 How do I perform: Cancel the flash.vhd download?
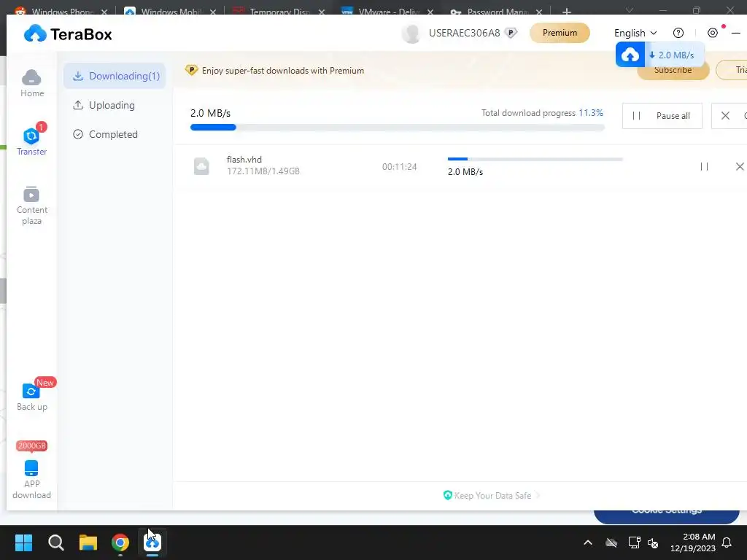click(x=740, y=167)
